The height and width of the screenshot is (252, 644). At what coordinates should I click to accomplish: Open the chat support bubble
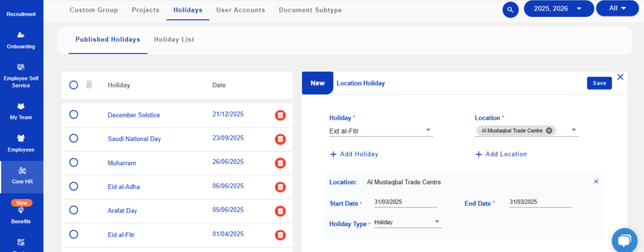[624, 240]
